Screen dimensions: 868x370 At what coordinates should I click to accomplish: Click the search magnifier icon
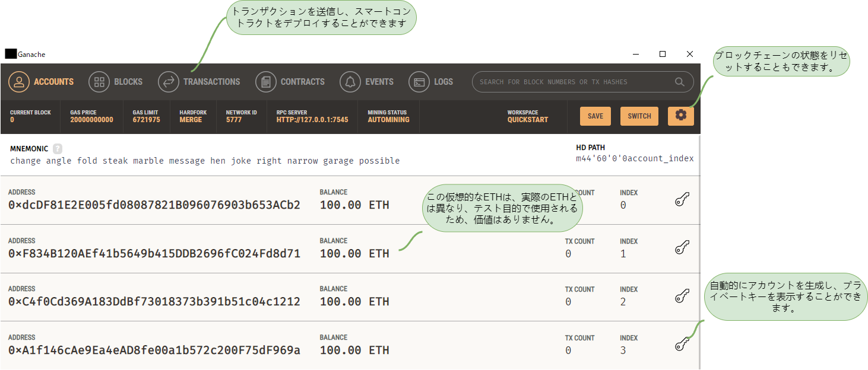tap(680, 82)
